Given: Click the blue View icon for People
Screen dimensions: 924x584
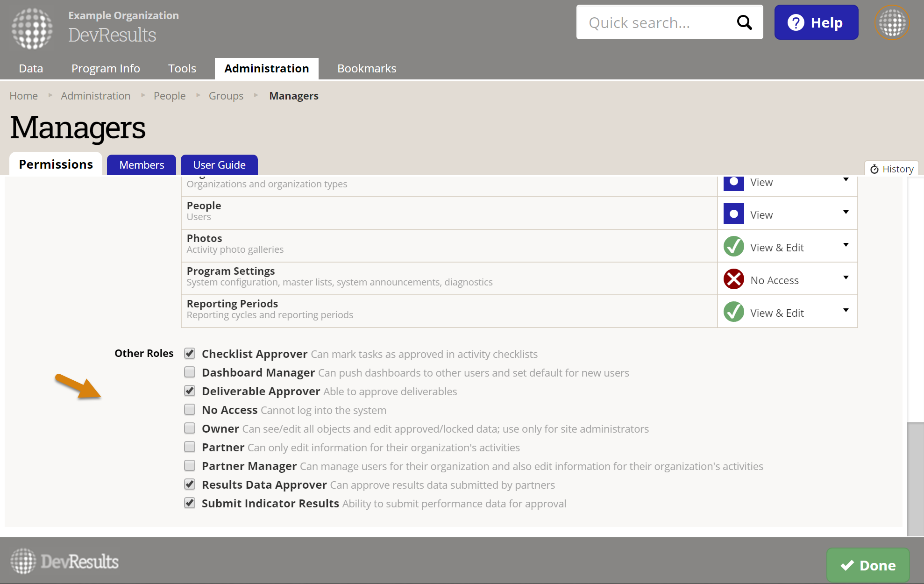Looking at the screenshot, I should coord(733,214).
